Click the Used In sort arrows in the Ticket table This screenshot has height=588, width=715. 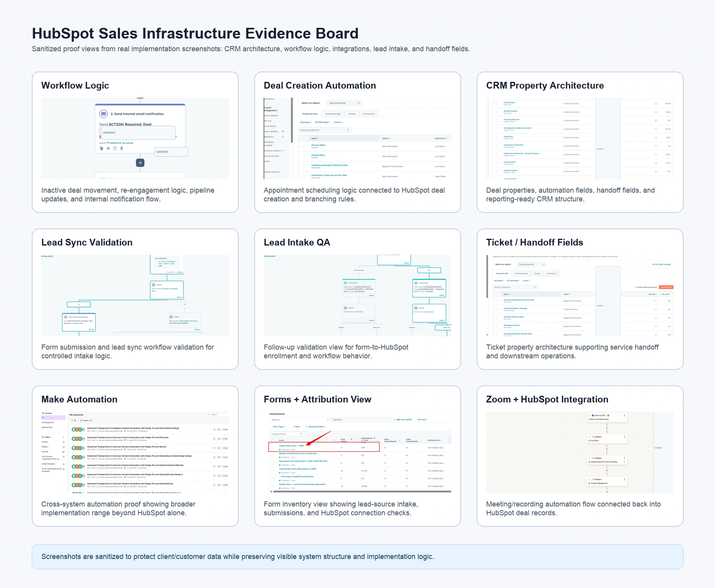[x=656, y=294]
